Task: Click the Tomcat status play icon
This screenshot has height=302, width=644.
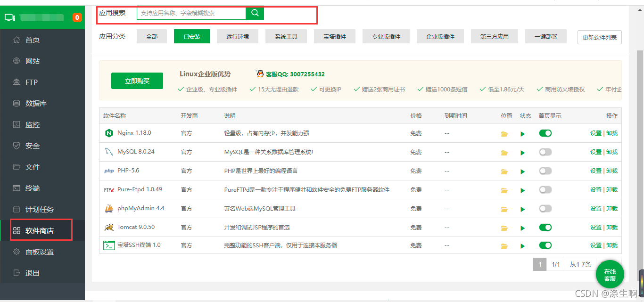Action: click(x=522, y=228)
